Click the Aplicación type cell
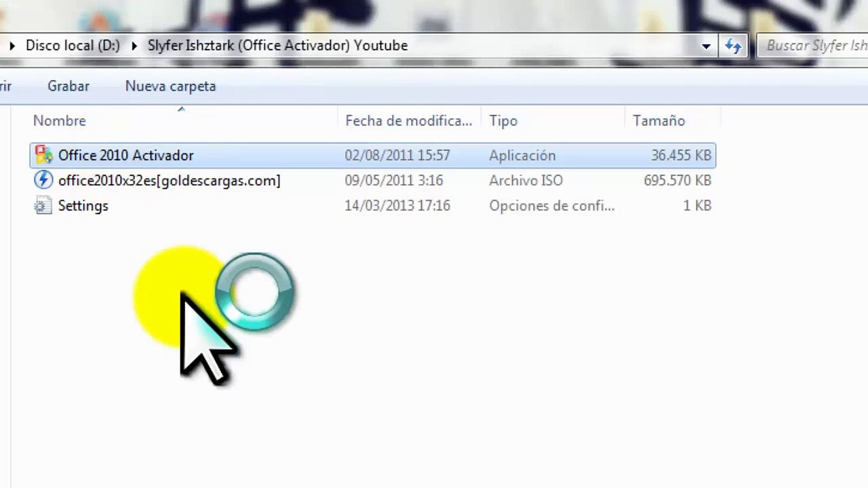 pyautogui.click(x=522, y=155)
